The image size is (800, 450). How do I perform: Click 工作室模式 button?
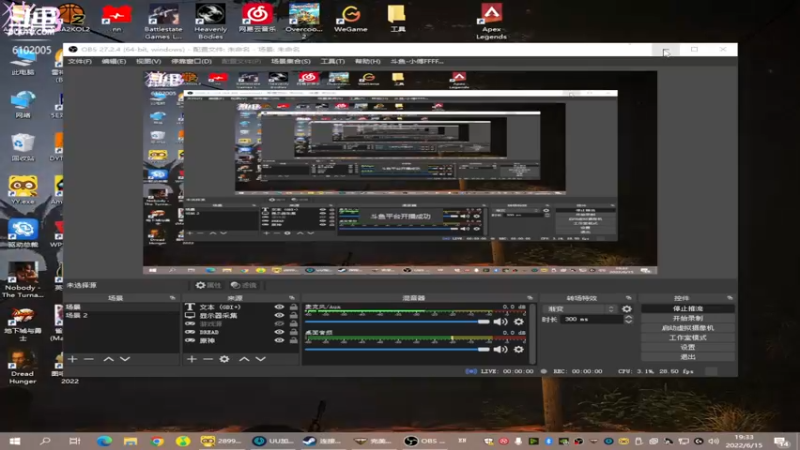pos(688,338)
